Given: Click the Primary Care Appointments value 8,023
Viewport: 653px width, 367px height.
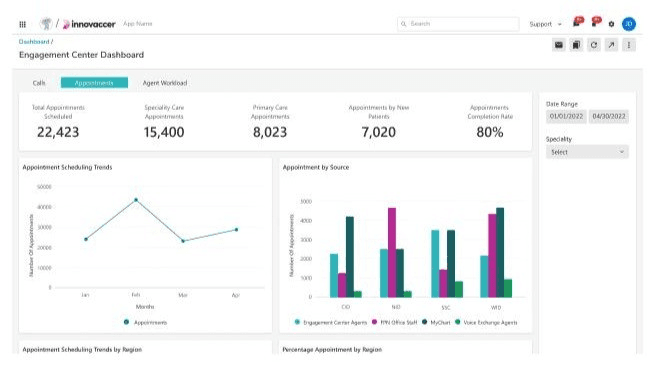Looking at the screenshot, I should (270, 132).
